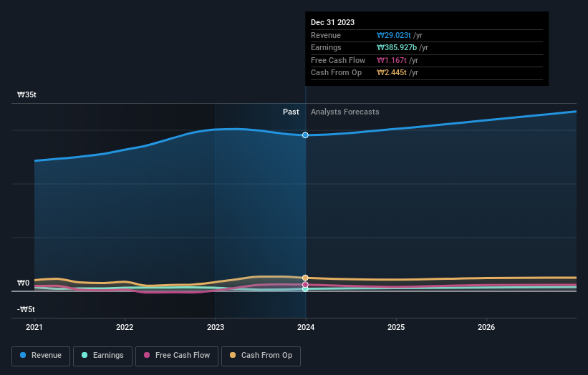Click the 2022 x-axis label
Screen dimensions: 588x375
click(125, 328)
